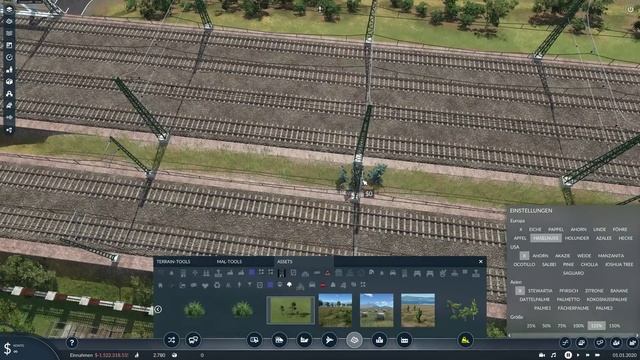The height and width of the screenshot is (360, 640).
Task: Open the layers menu in left sidebar
Action: (9, 9)
